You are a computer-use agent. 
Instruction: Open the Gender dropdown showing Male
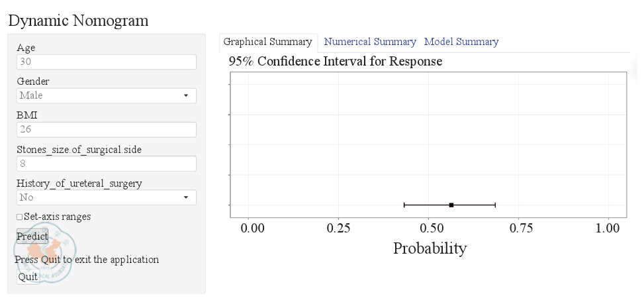coord(106,96)
